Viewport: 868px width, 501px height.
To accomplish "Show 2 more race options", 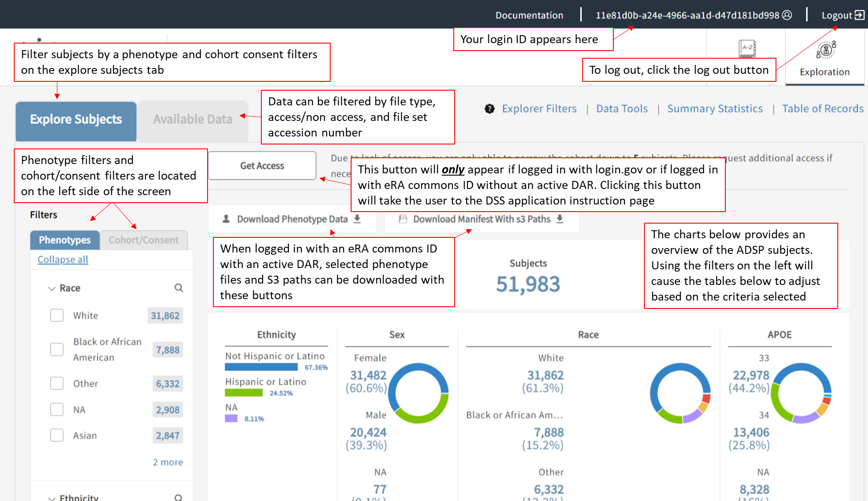I will (168, 462).
